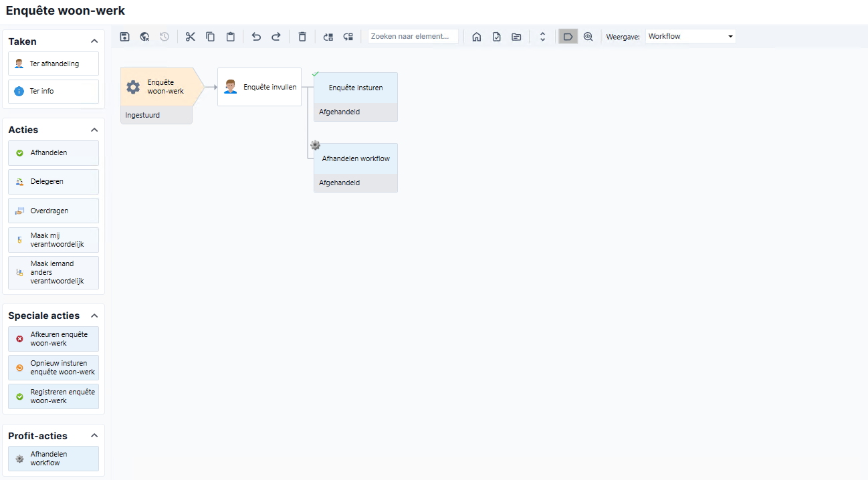The height and width of the screenshot is (480, 868).
Task: Select the Ter afhandeling task item
Action: coord(53,64)
